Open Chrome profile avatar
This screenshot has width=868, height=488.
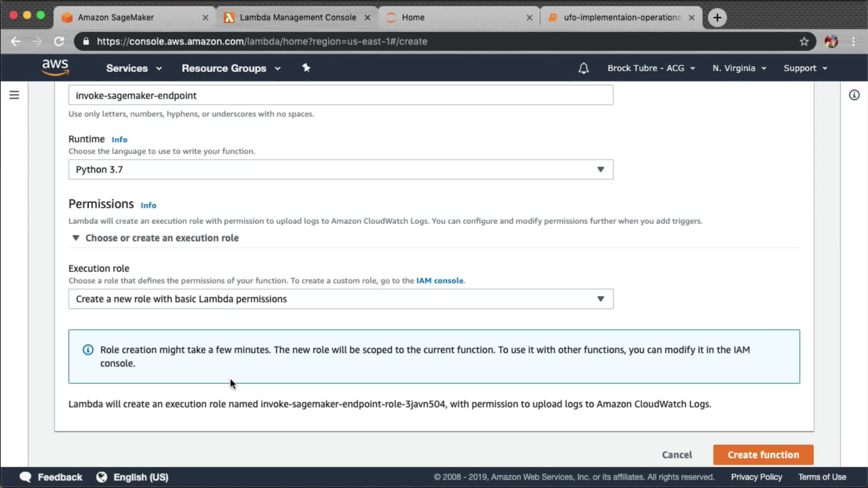[831, 42]
